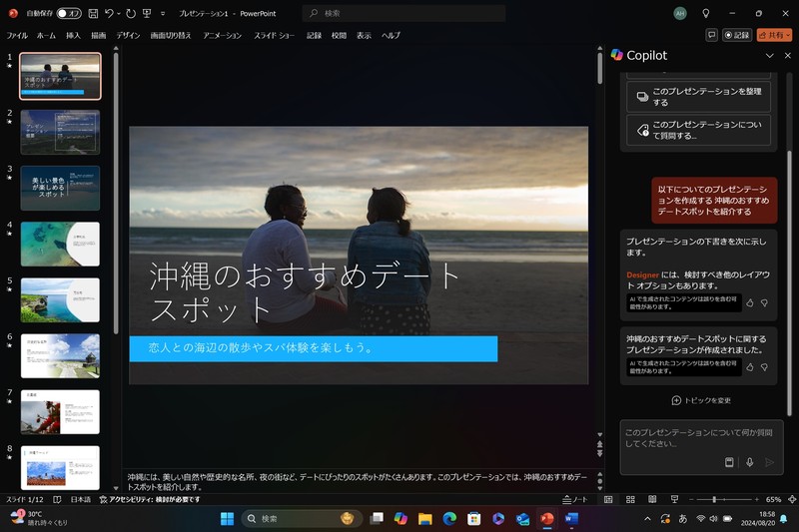Click the Redo icon
The width and height of the screenshot is (799, 532).
(131, 13)
